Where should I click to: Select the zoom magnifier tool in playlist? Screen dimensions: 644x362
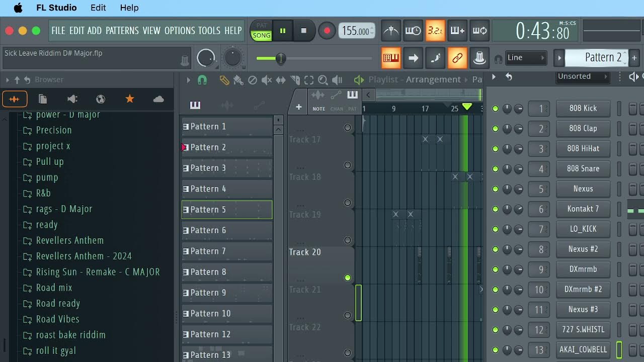point(323,80)
